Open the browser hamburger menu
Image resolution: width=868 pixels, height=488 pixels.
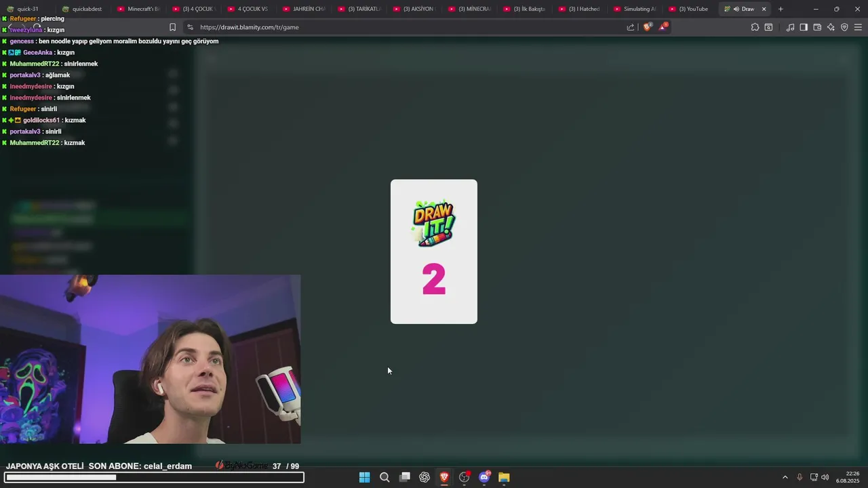(x=858, y=27)
